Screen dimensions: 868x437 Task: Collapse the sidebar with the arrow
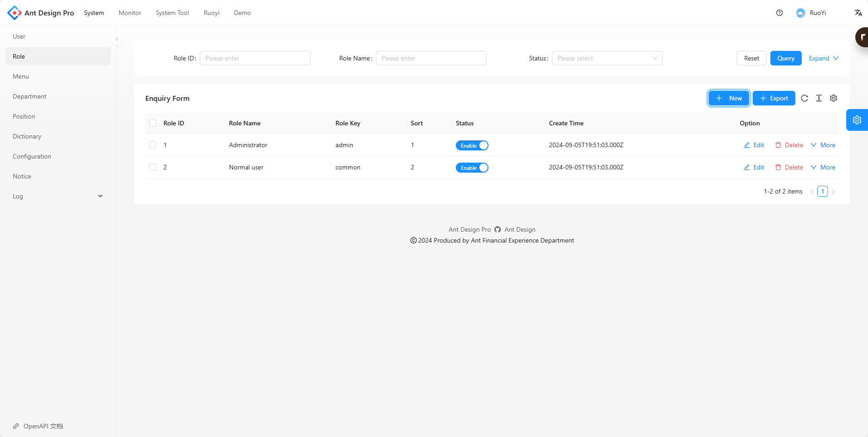117,39
